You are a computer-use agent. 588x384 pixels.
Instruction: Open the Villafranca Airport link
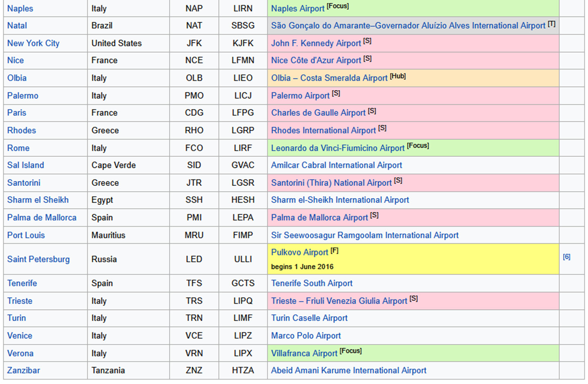[304, 353]
